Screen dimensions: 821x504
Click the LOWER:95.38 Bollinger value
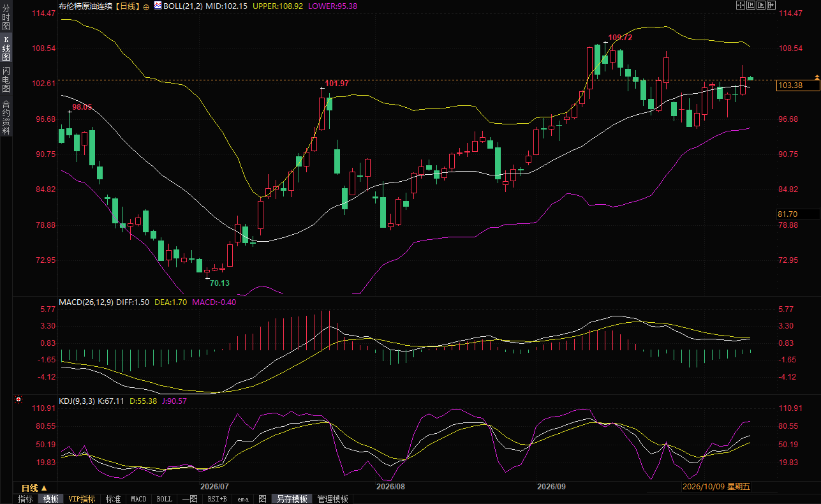(x=332, y=6)
